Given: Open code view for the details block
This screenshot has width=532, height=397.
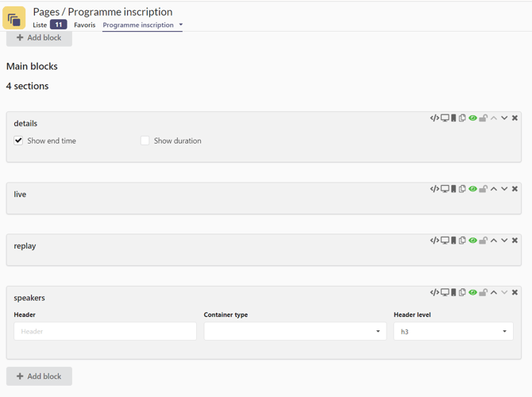Looking at the screenshot, I should 434,118.
